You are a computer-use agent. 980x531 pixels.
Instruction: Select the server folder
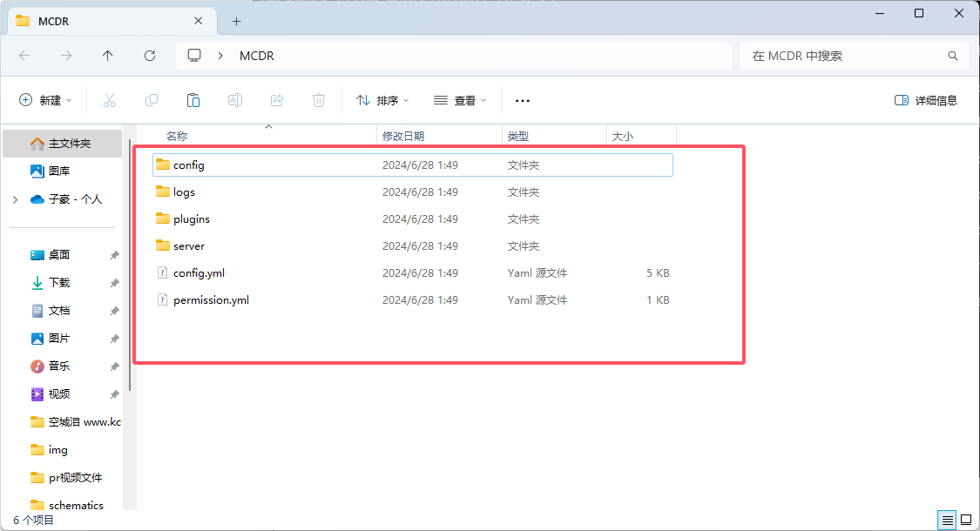413,245
